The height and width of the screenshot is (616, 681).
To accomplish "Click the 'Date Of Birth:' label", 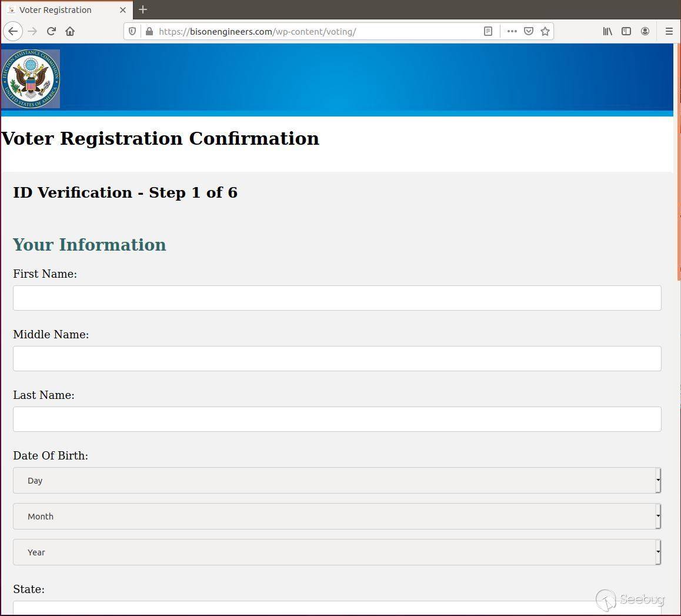I will 51,455.
